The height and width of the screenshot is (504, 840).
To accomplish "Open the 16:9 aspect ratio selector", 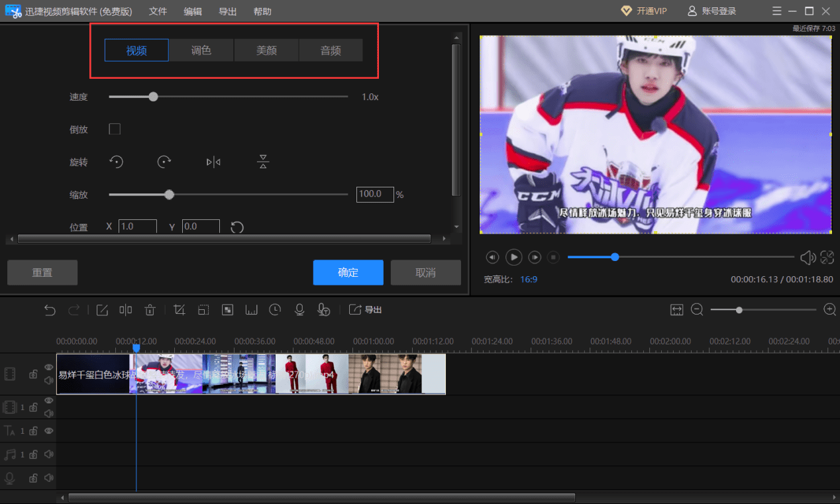I will 529,279.
